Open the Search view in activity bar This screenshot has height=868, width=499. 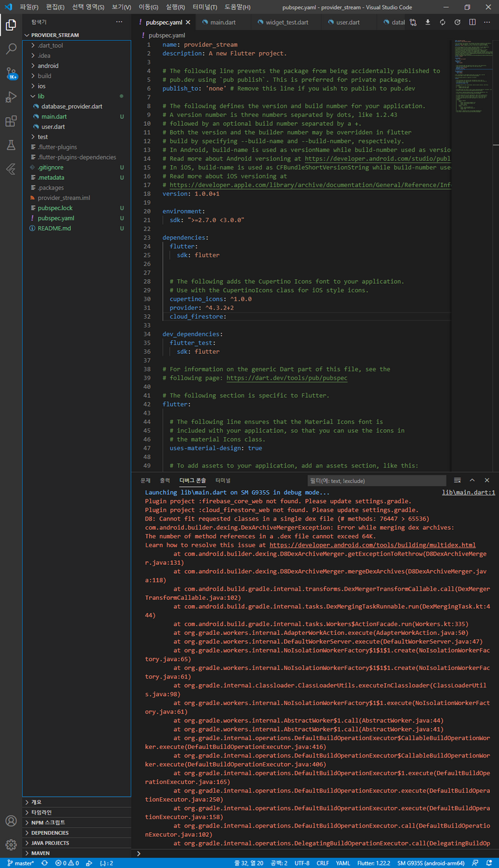[x=10, y=49]
